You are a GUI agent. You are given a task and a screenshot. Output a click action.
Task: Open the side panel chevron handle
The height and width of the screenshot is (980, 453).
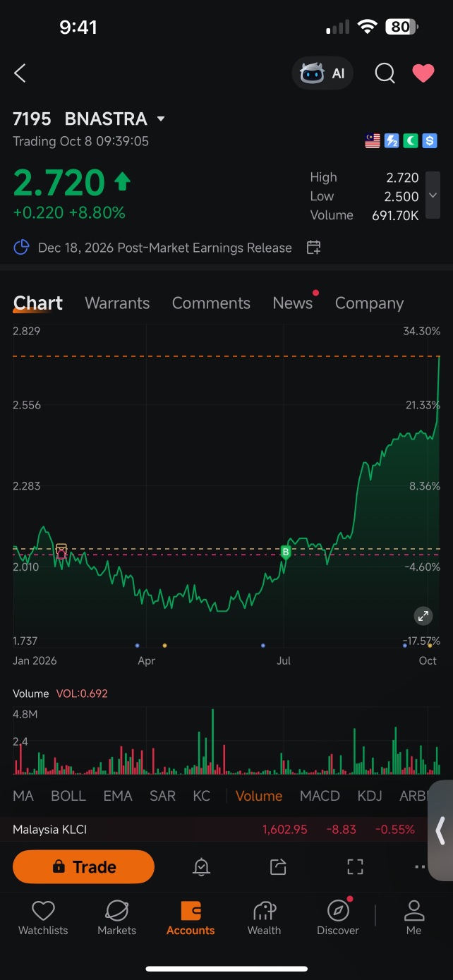coord(441,830)
